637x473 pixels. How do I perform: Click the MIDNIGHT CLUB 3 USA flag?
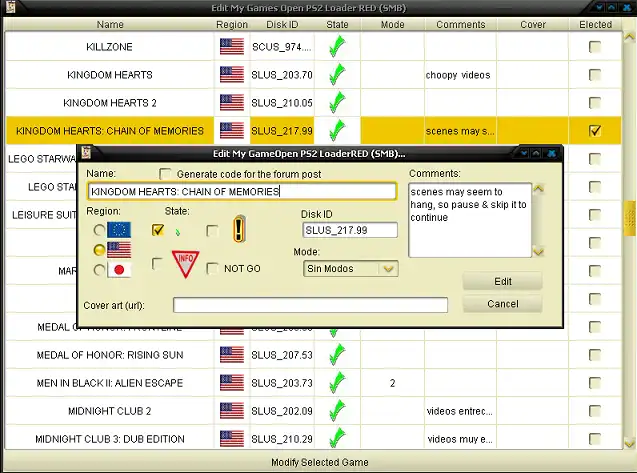click(232, 439)
